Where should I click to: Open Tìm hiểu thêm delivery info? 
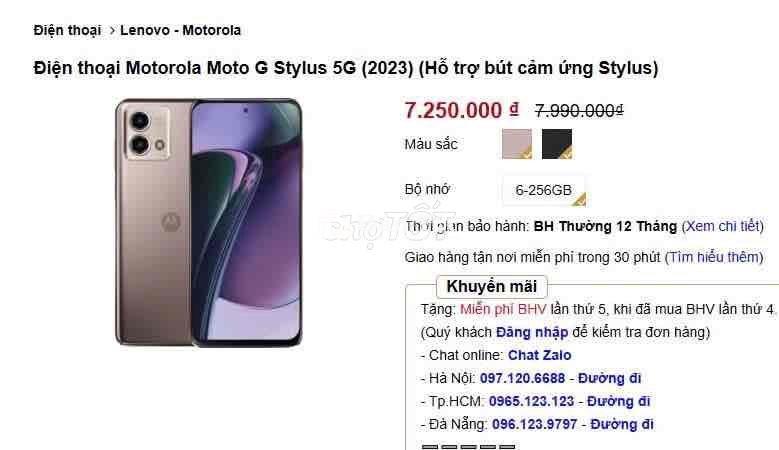[x=714, y=257]
